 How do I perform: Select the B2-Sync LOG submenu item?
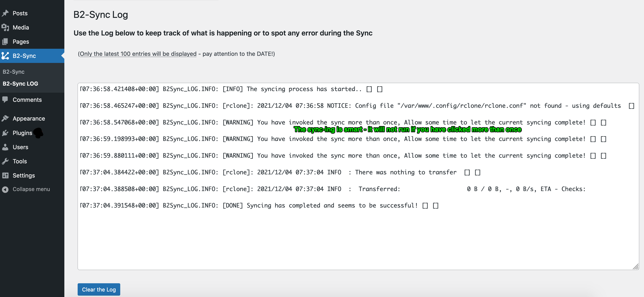click(x=20, y=84)
